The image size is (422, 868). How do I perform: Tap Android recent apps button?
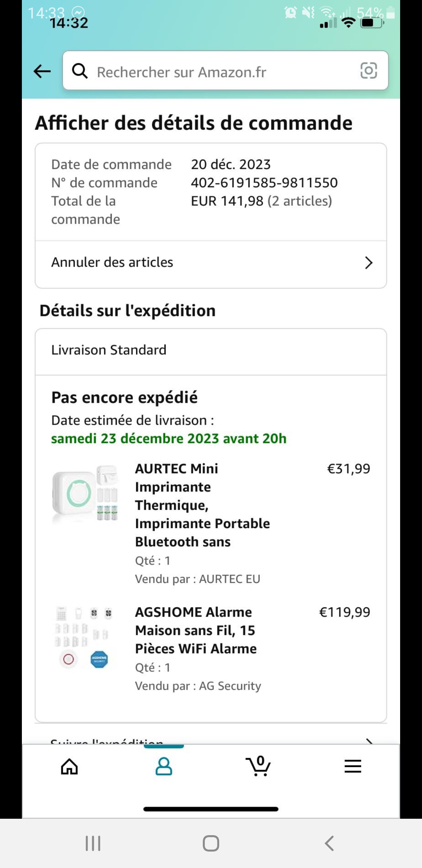(x=93, y=843)
